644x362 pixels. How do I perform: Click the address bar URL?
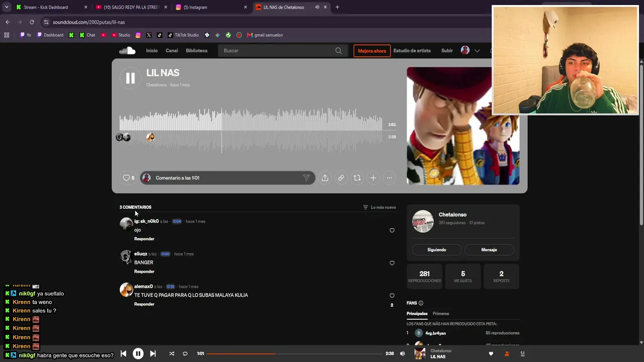[89, 22]
